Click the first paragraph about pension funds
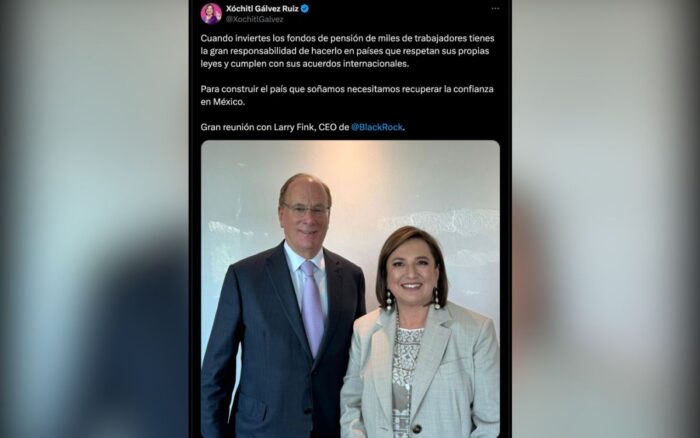 (347, 51)
